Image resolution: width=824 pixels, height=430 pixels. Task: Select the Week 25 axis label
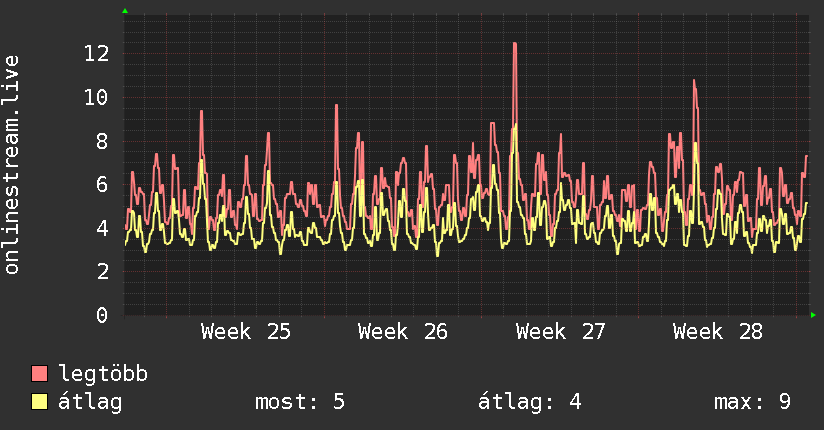click(245, 332)
